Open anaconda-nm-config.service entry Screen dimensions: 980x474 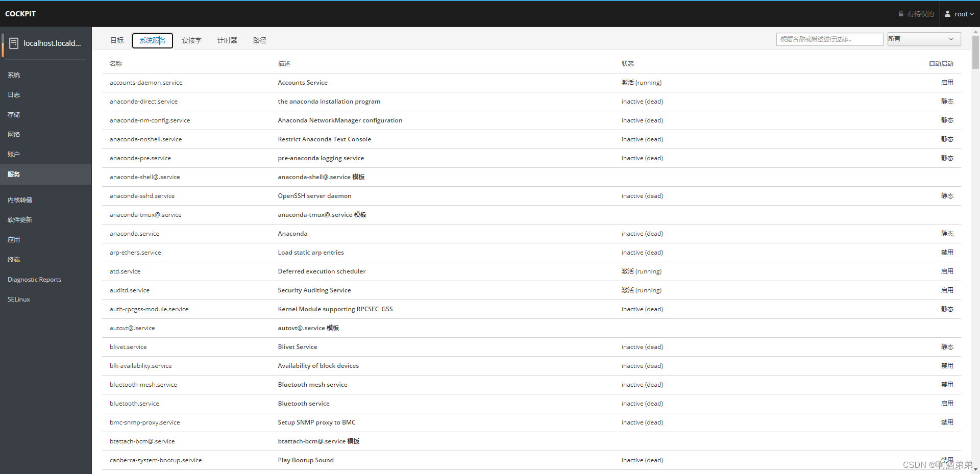pos(531,120)
